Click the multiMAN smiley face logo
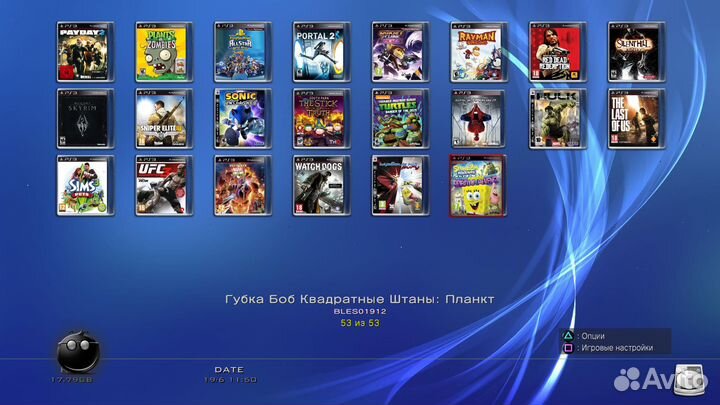 78,351
